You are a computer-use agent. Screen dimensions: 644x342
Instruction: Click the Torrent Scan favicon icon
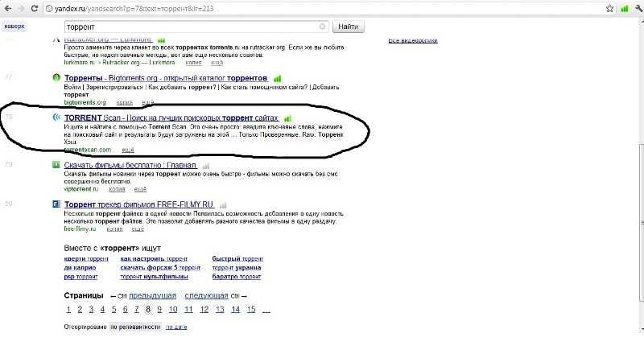[x=56, y=117]
